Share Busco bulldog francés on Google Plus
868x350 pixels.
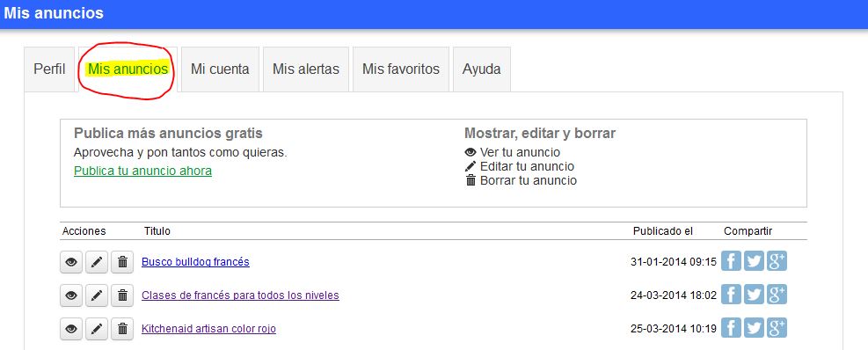pyautogui.click(x=777, y=261)
